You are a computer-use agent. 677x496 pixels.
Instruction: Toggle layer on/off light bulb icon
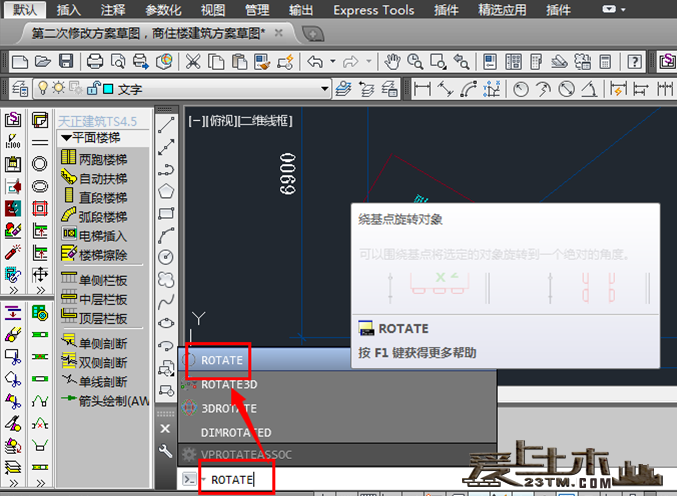pyautogui.click(x=42, y=88)
